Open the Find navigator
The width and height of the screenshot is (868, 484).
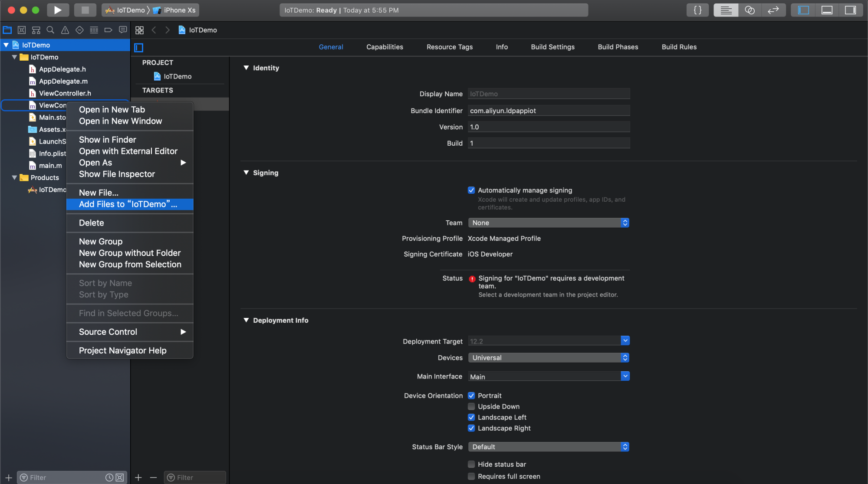tap(50, 30)
